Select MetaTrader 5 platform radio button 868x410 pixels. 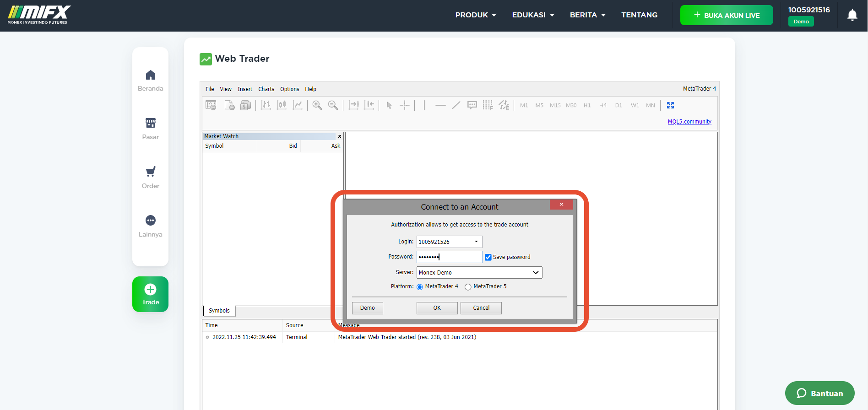[x=468, y=287]
